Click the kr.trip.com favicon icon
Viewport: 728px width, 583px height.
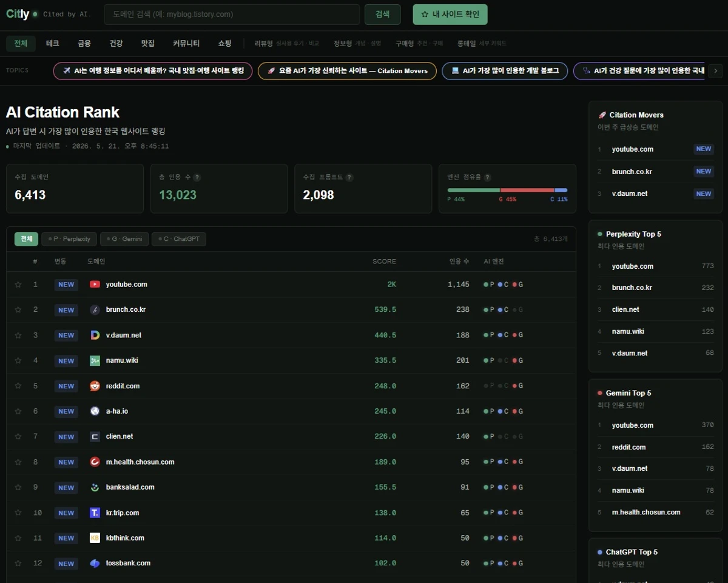point(95,513)
